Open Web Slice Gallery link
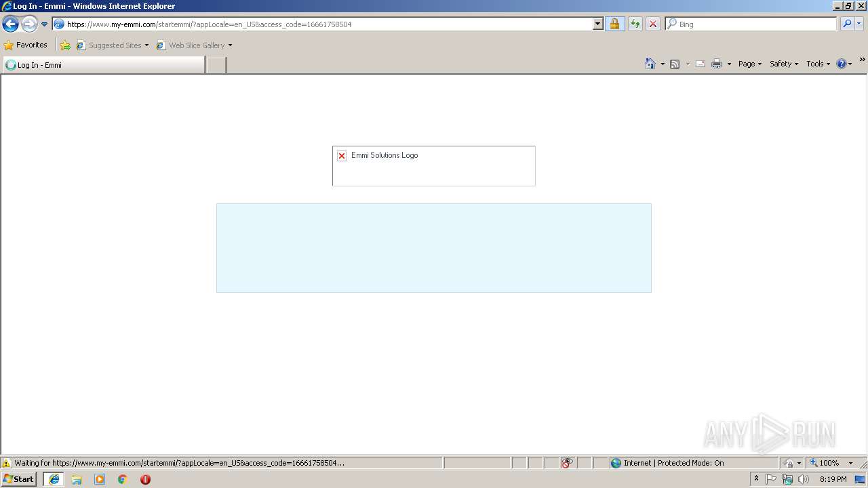This screenshot has width=868, height=488. [191, 45]
